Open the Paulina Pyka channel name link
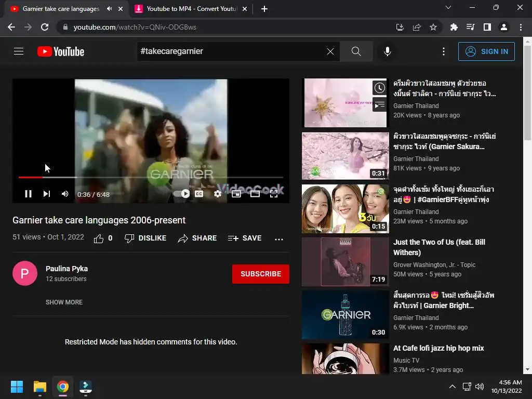The width and height of the screenshot is (532, 399). point(67,269)
